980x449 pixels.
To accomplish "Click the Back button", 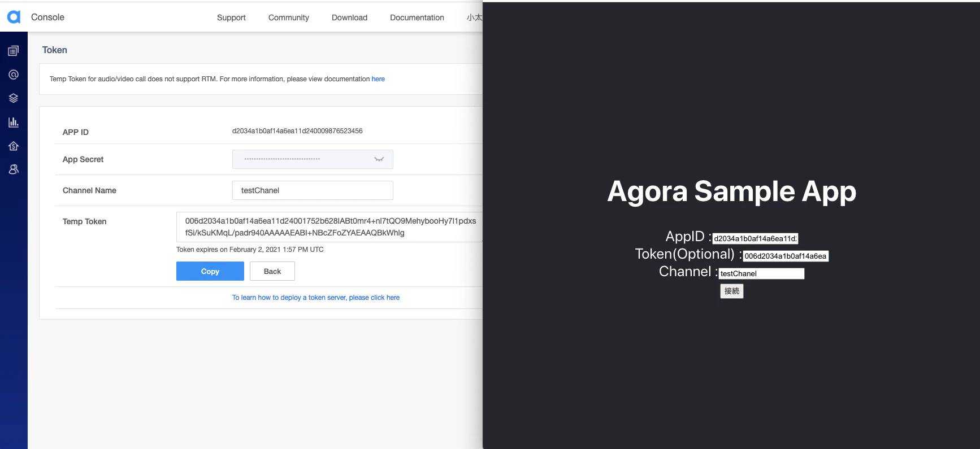I will 272,271.
